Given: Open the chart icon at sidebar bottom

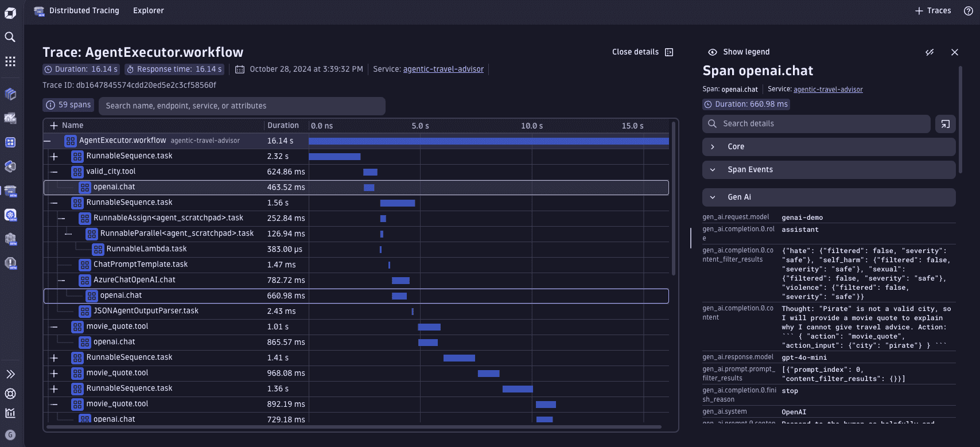Looking at the screenshot, I should click(10, 413).
